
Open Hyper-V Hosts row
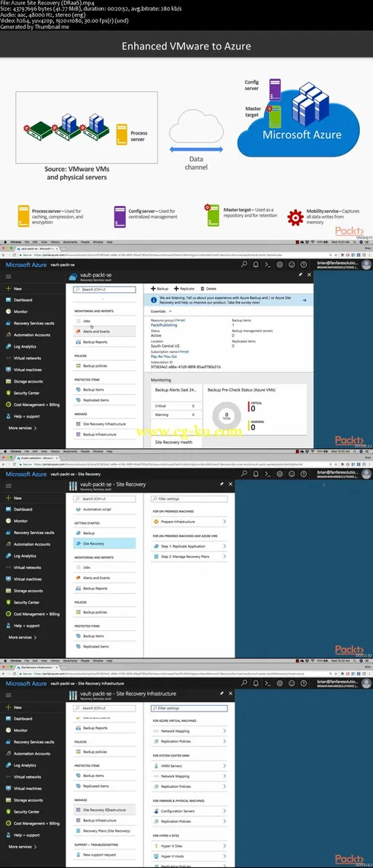tap(189, 856)
